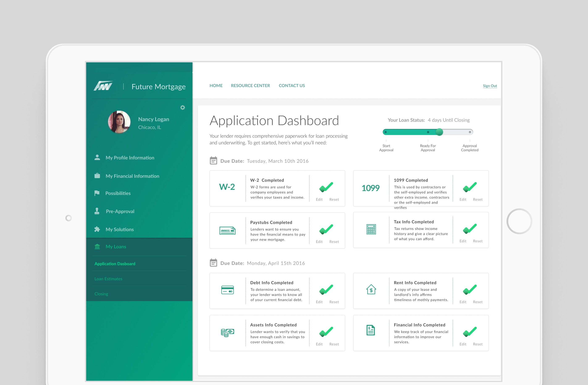Open the settings gear in the sidebar

coord(182,107)
